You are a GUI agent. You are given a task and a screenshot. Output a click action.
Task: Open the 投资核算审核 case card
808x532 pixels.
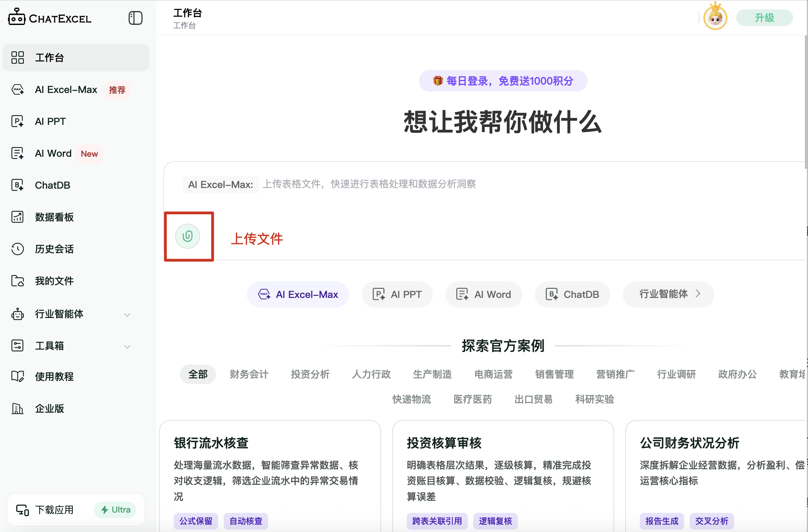[503, 476]
